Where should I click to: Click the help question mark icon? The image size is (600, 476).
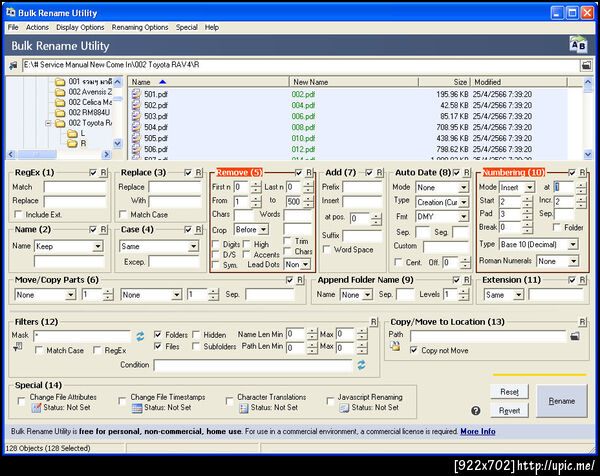click(x=475, y=410)
